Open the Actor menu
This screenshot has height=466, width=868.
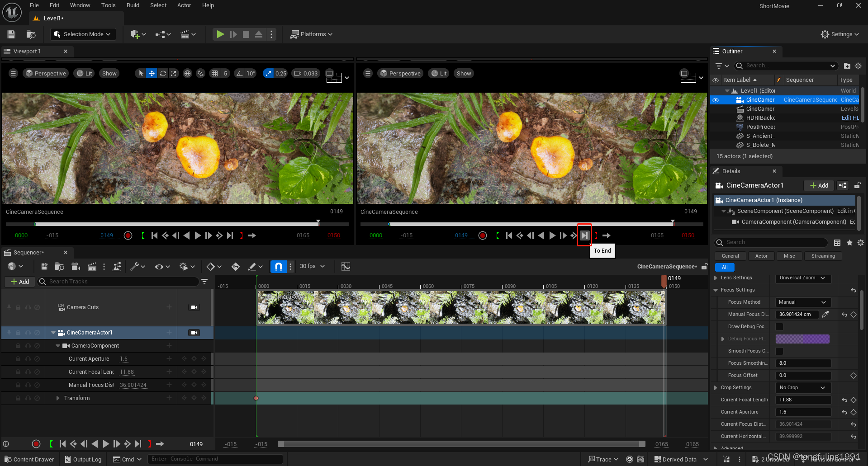pyautogui.click(x=184, y=5)
